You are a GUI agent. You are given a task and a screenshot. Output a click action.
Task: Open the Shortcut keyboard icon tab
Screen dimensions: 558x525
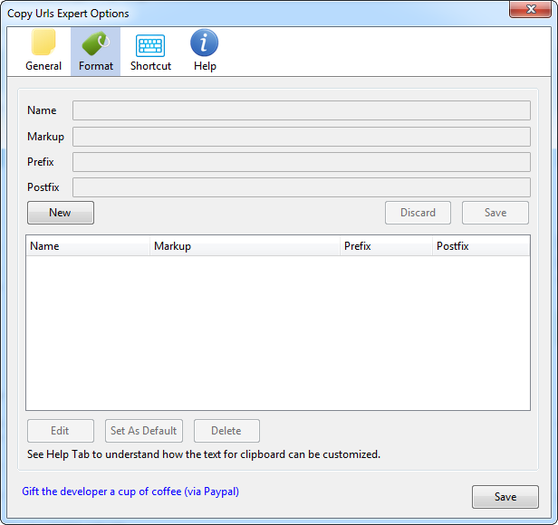pos(150,46)
